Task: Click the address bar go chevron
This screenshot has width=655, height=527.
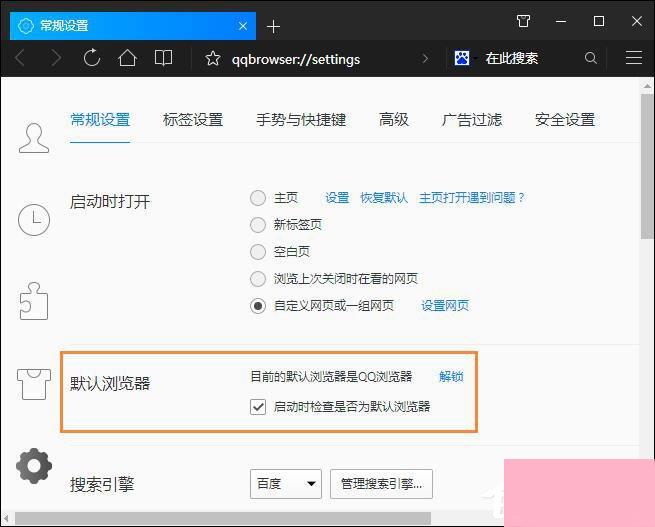Action: [x=425, y=58]
